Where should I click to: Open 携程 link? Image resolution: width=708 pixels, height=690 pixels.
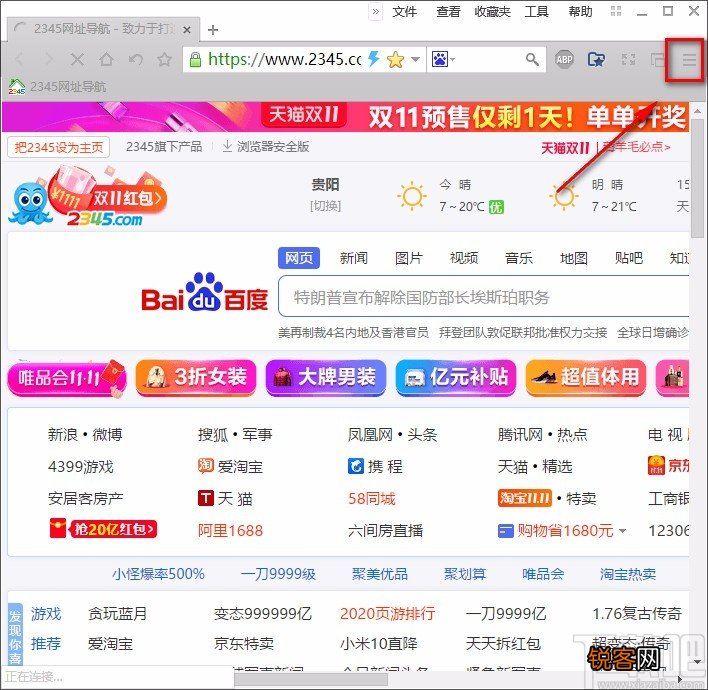376,466
